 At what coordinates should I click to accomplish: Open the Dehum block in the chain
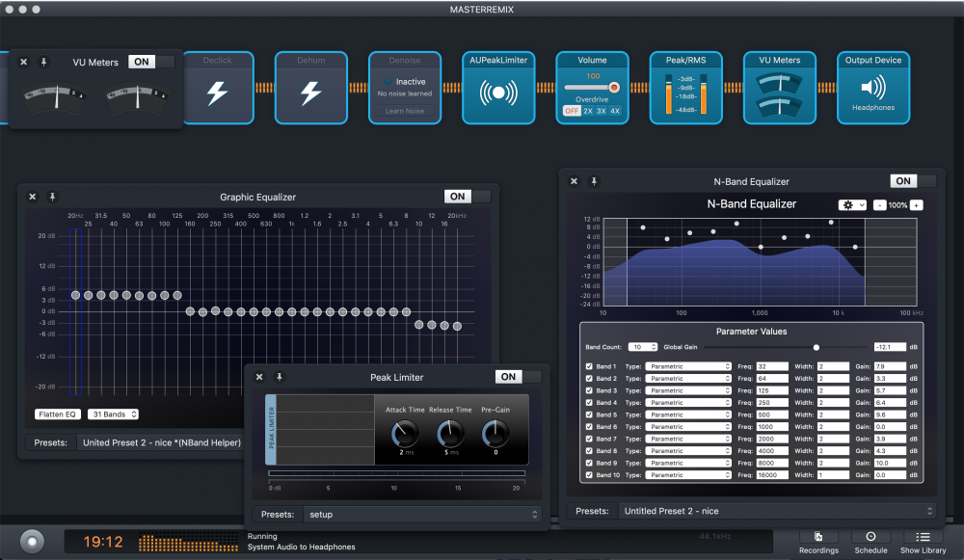click(311, 88)
